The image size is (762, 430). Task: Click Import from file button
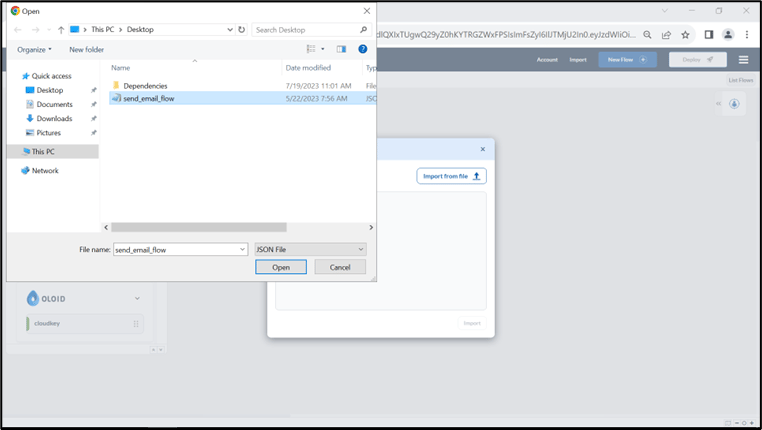(x=451, y=176)
